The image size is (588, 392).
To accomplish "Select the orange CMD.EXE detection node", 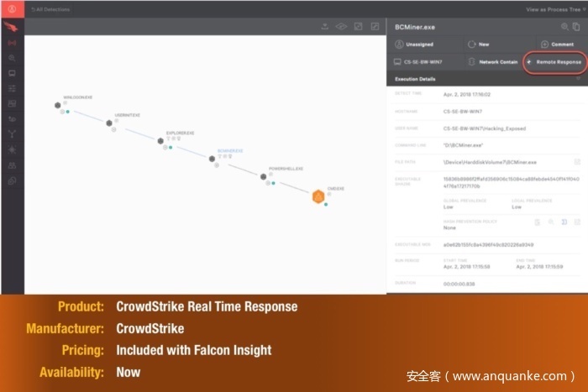I will (x=318, y=196).
